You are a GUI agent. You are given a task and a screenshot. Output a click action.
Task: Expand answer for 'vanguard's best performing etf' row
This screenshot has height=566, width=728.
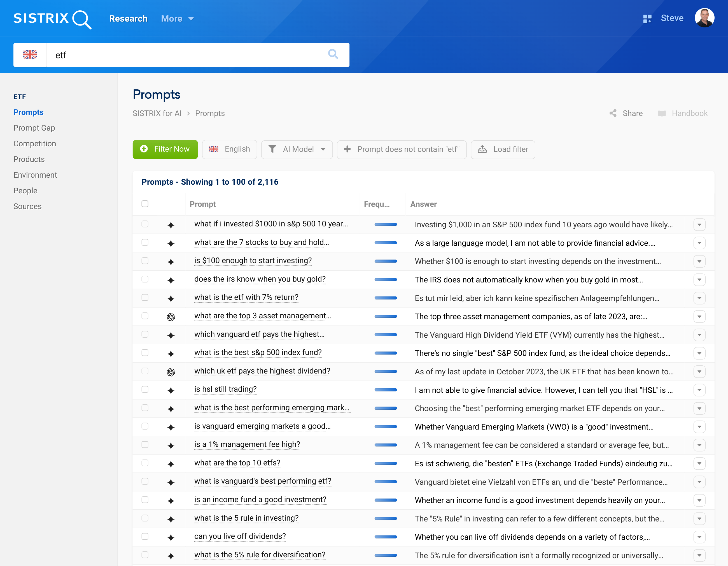pos(699,482)
